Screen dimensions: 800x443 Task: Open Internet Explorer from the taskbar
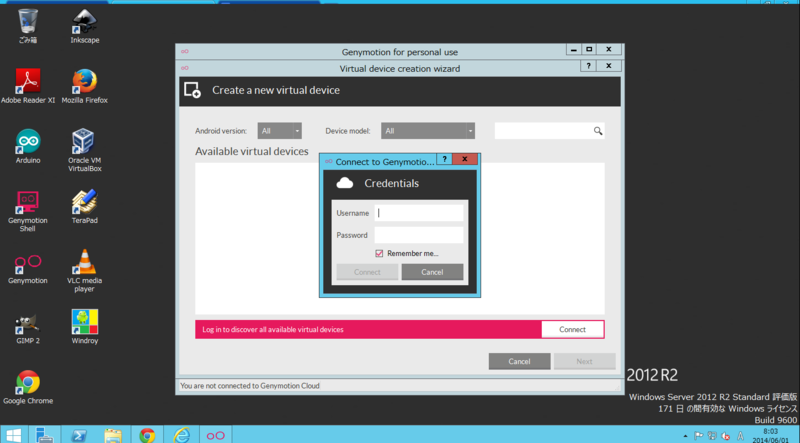click(181, 435)
